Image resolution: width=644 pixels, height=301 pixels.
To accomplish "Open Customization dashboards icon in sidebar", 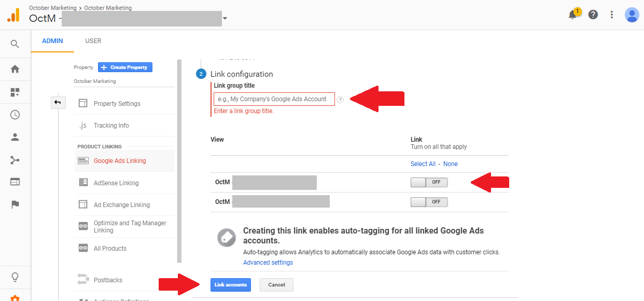I will 15,92.
